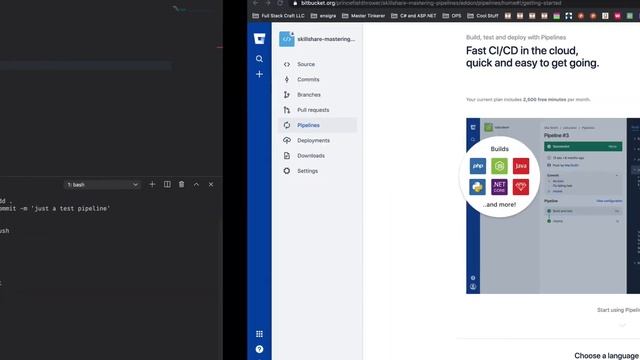640x360 pixels.
Task: Click the 'Choose a language' text
Action: click(606, 356)
